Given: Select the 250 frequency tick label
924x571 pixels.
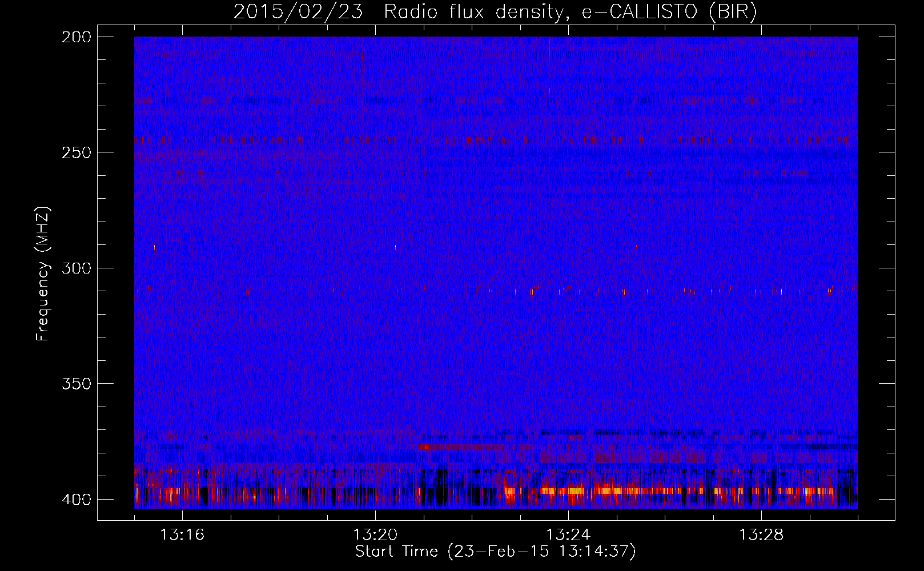Looking at the screenshot, I should click(77, 152).
